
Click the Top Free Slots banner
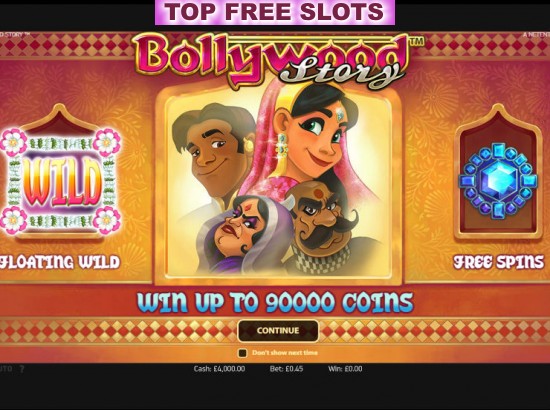[275, 12]
